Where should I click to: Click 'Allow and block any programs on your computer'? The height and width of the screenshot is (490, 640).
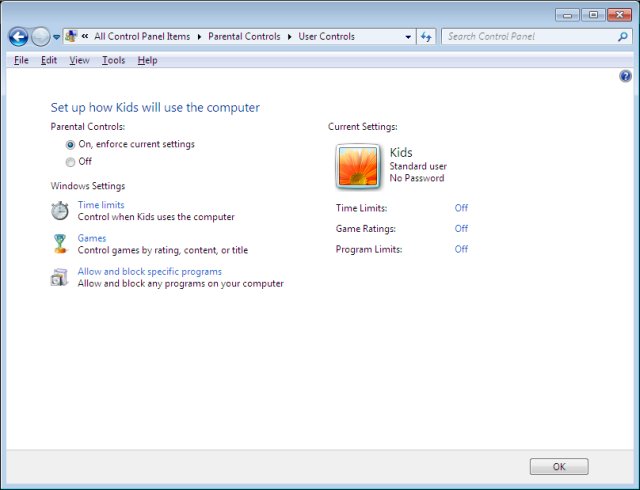click(x=181, y=283)
